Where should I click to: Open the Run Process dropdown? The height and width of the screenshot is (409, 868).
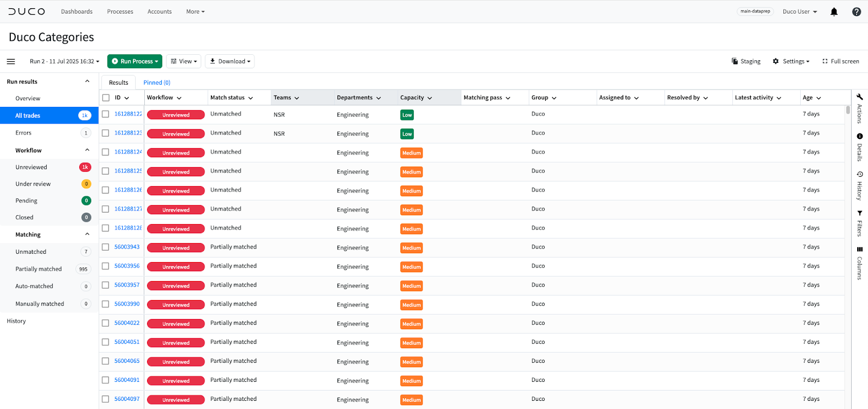(135, 61)
